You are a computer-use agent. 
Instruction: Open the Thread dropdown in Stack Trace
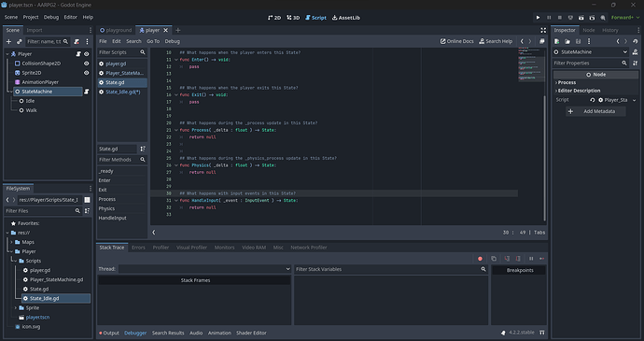click(x=205, y=269)
